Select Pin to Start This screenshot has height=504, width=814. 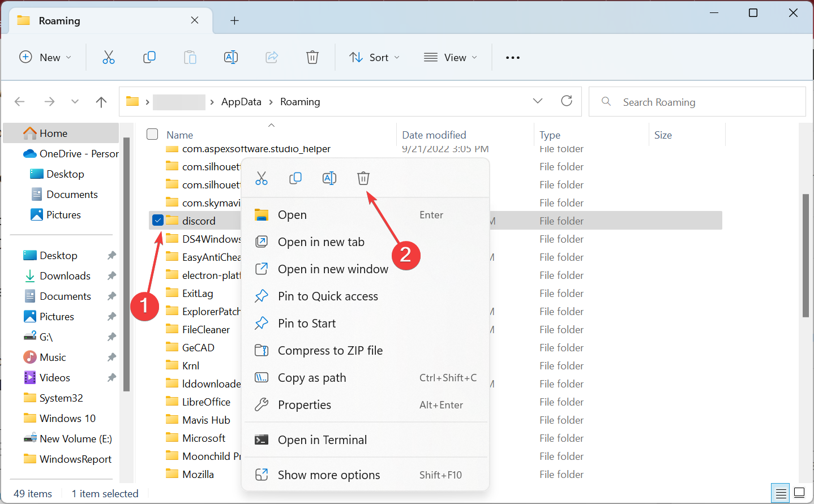[x=366, y=324]
